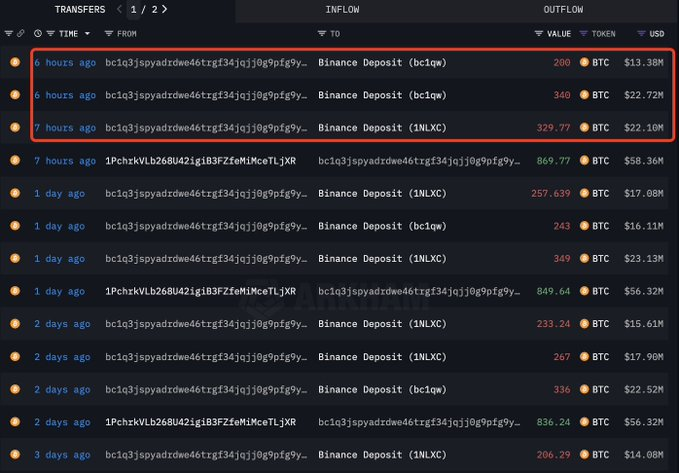The image size is (679, 473).
Task: Click the Bitcoin icon of the 329.77 BTC row
Action: point(15,127)
